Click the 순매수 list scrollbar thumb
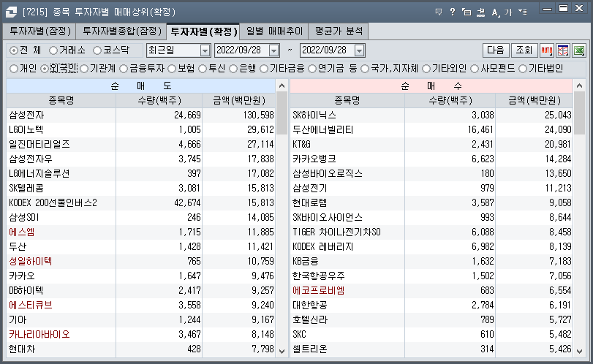 [x=579, y=113]
